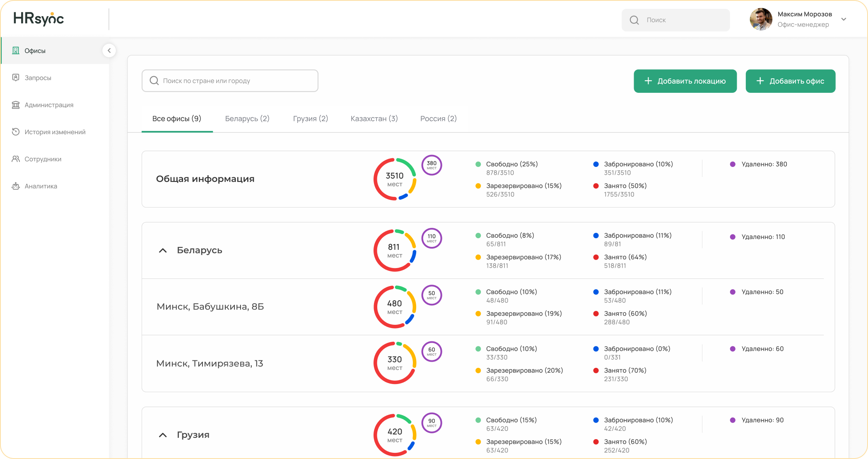Click Добавить офис button

pos(790,81)
